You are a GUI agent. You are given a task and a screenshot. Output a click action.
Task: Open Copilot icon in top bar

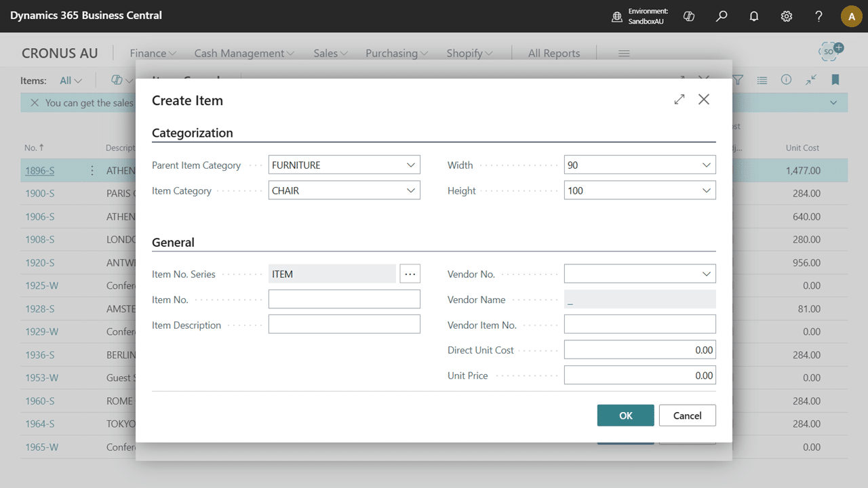[689, 16]
